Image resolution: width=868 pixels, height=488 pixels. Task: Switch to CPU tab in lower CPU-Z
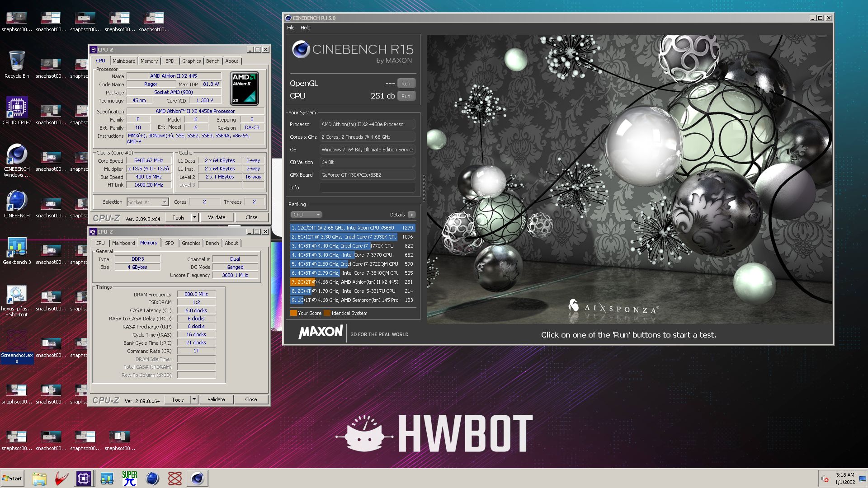(x=100, y=243)
